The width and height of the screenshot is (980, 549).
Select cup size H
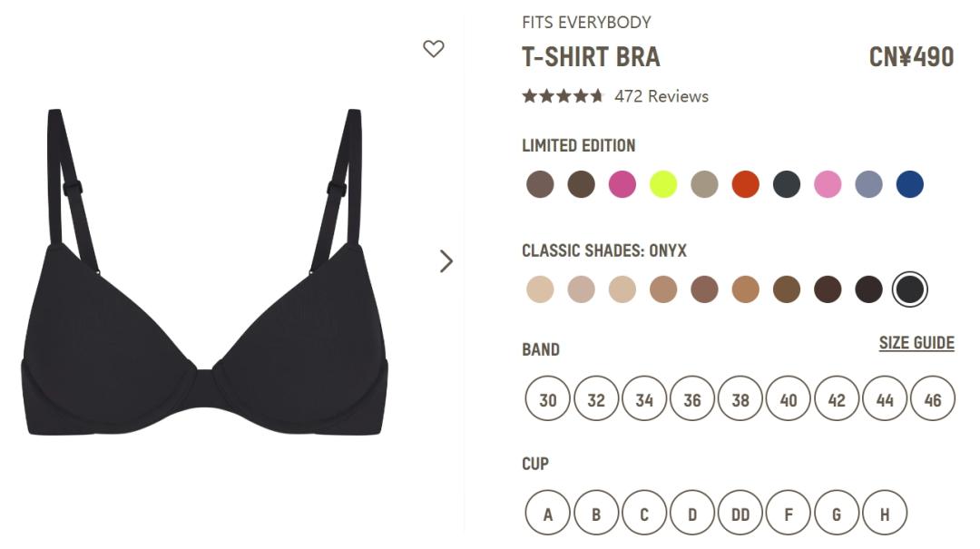[x=885, y=513]
